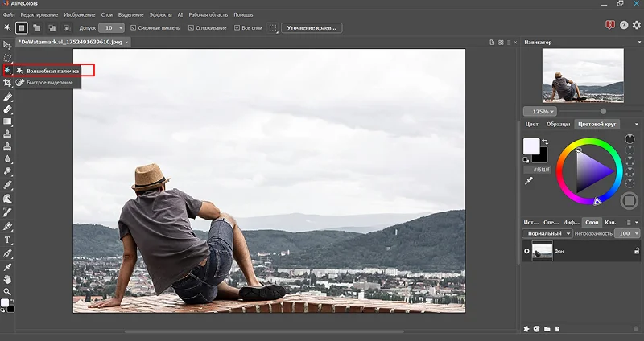Switch to the Цветовой круг tab
The height and width of the screenshot is (341, 644).
pyautogui.click(x=597, y=124)
